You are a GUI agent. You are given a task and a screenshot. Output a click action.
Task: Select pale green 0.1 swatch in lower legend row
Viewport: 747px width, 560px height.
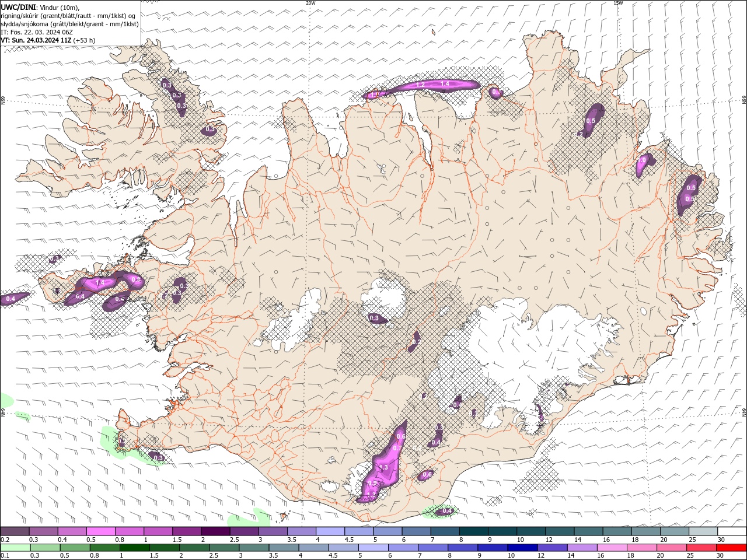[15, 548]
